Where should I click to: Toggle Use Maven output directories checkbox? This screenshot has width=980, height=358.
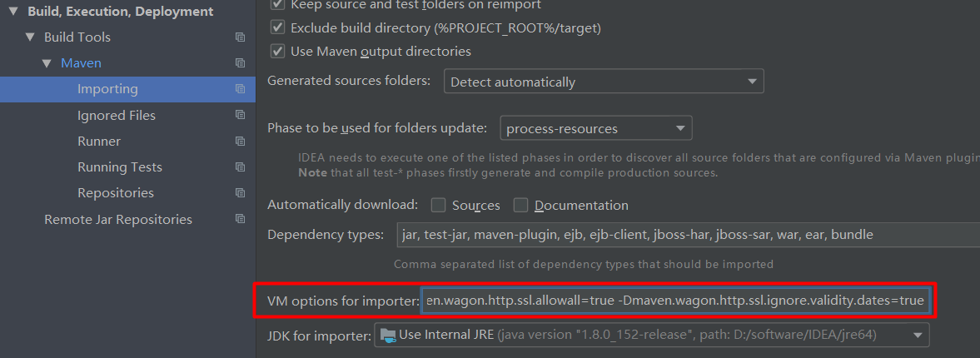coord(278,52)
